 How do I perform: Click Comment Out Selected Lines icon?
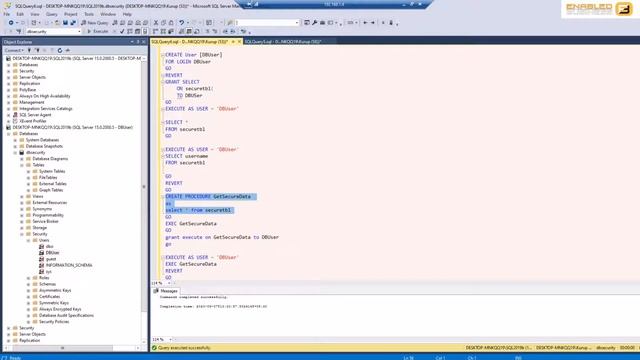pos(207,31)
